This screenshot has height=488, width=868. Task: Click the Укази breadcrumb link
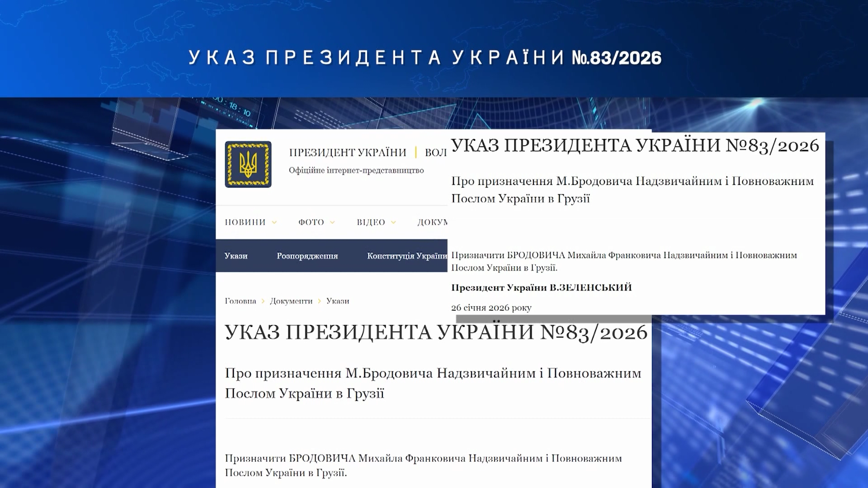click(x=338, y=301)
